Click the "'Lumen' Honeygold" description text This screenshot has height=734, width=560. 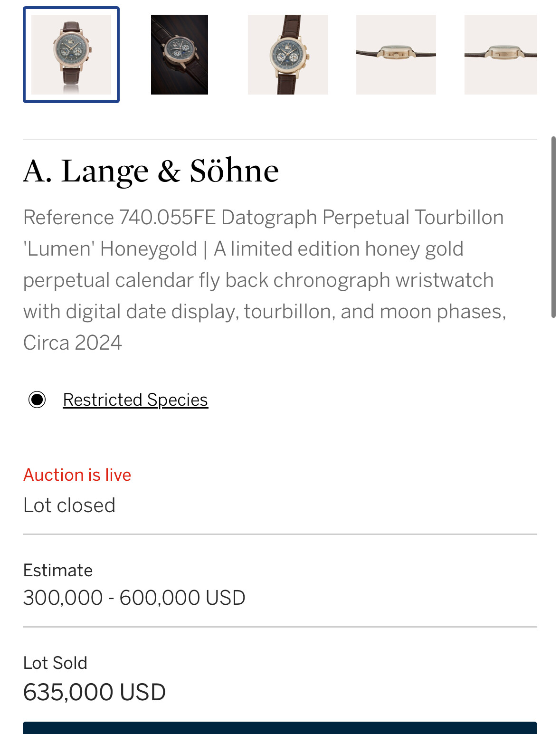tap(110, 249)
